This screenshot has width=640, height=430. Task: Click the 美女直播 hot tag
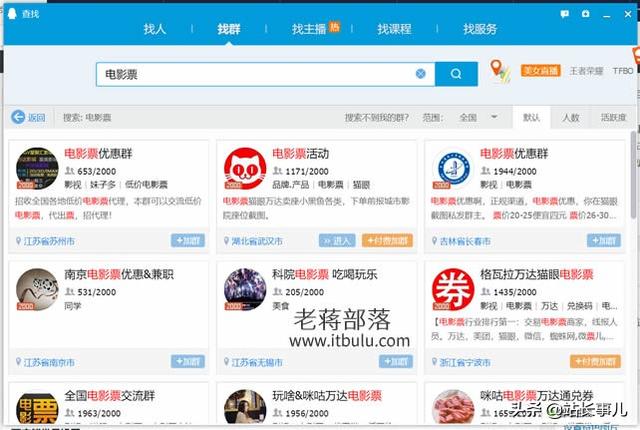(x=540, y=71)
